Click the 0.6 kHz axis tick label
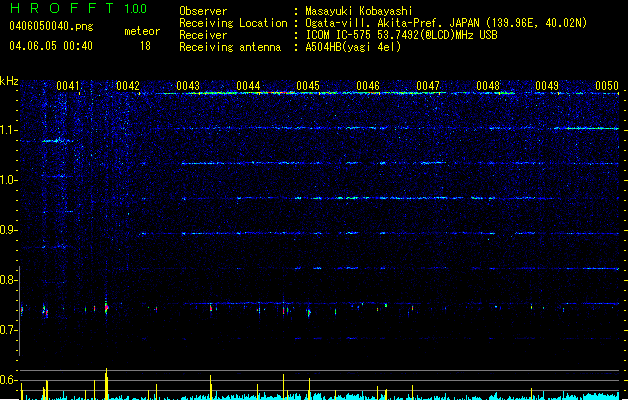The width and height of the screenshot is (629, 400). pyautogui.click(x=9, y=380)
